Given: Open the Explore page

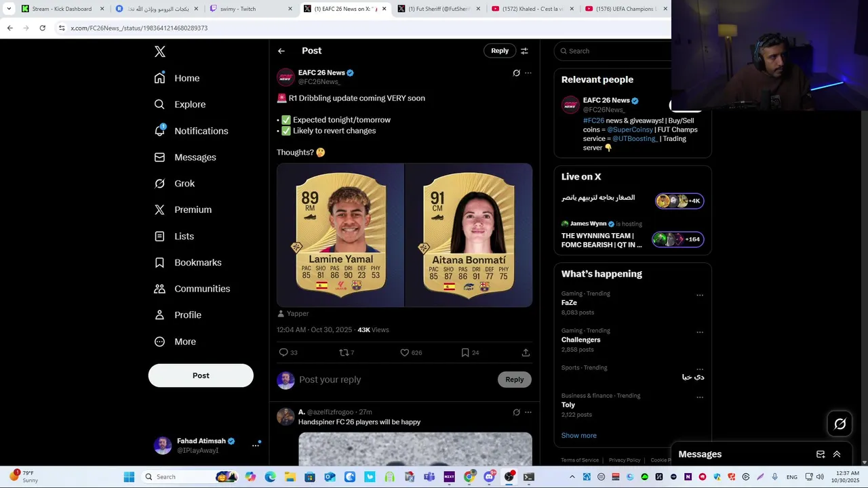Looking at the screenshot, I should tap(180, 104).
